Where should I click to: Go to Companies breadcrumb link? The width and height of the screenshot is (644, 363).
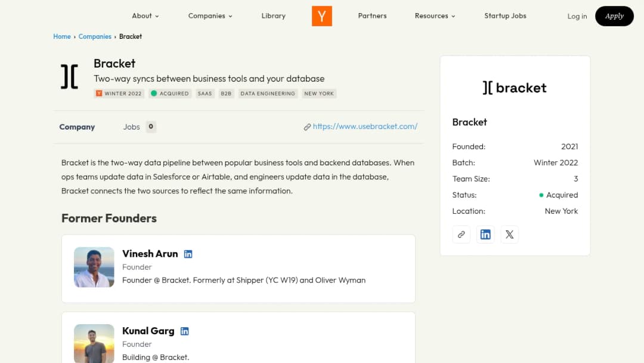(x=95, y=36)
